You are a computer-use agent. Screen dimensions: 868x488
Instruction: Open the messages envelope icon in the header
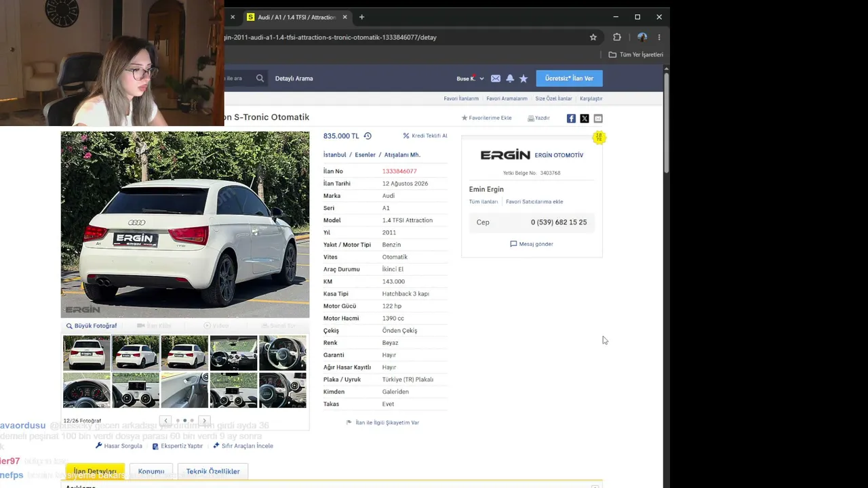click(496, 79)
